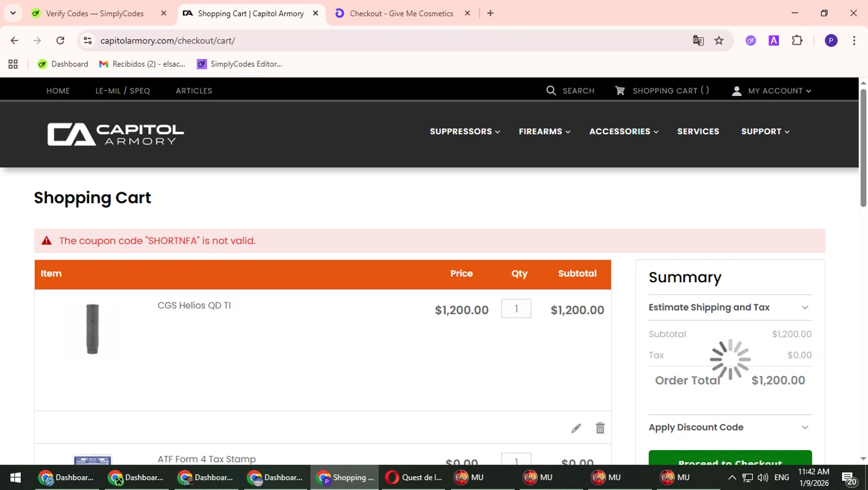Click the Shopping taskbar Chrome window

point(345,477)
